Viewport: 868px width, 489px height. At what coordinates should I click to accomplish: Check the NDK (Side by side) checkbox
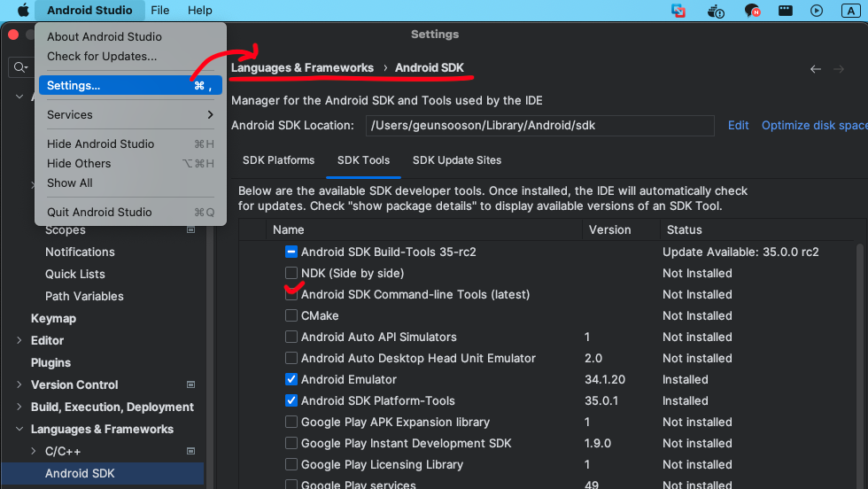(x=291, y=273)
